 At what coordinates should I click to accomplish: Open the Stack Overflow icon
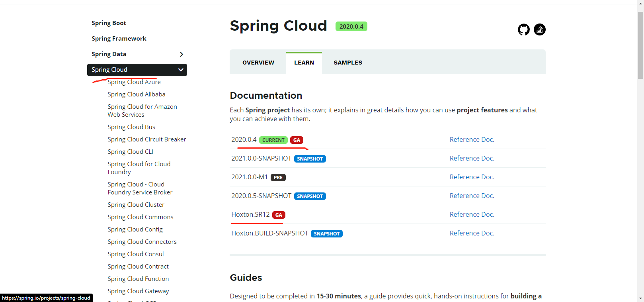(x=540, y=29)
